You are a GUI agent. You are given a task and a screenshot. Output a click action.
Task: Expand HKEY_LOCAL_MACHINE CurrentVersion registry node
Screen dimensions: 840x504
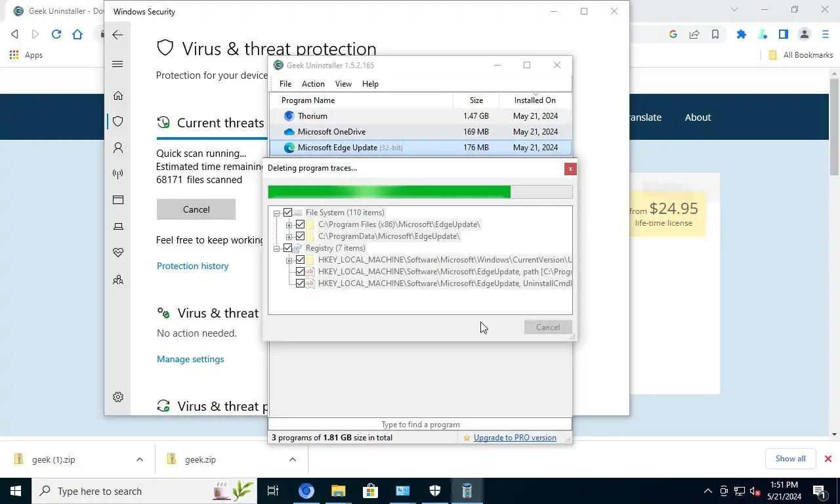coord(289,260)
